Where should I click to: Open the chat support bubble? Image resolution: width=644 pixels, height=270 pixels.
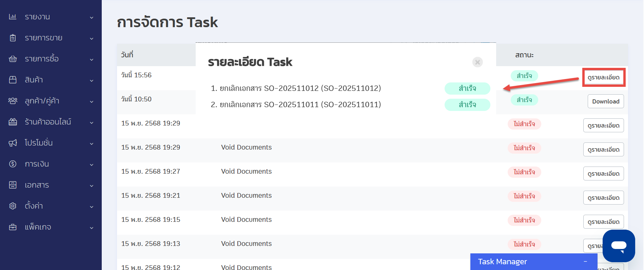tap(619, 246)
